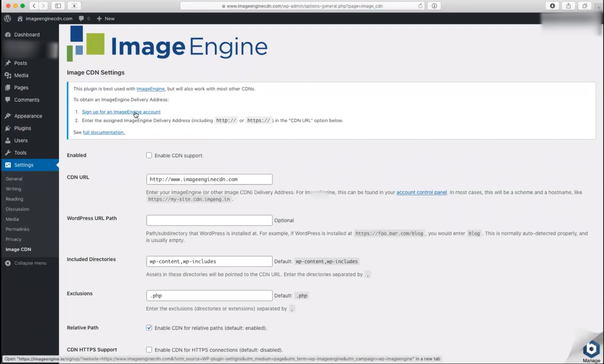Click the Included Directories input field
This screenshot has height=364, width=604.
(x=209, y=261)
